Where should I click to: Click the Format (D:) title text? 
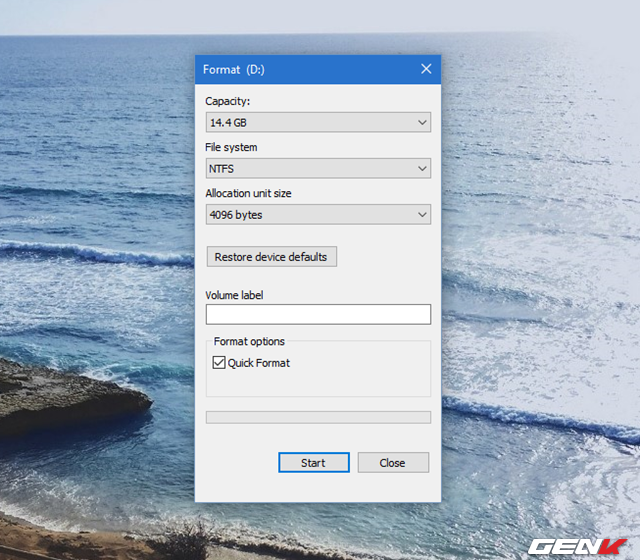point(234,70)
